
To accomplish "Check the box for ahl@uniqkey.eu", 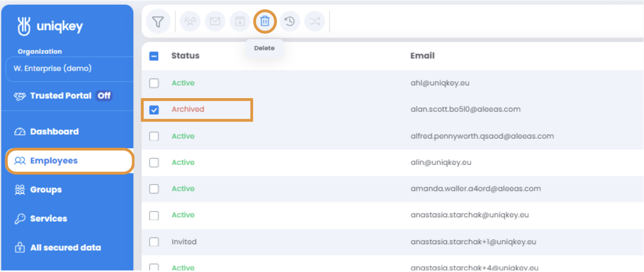I will click(x=154, y=83).
